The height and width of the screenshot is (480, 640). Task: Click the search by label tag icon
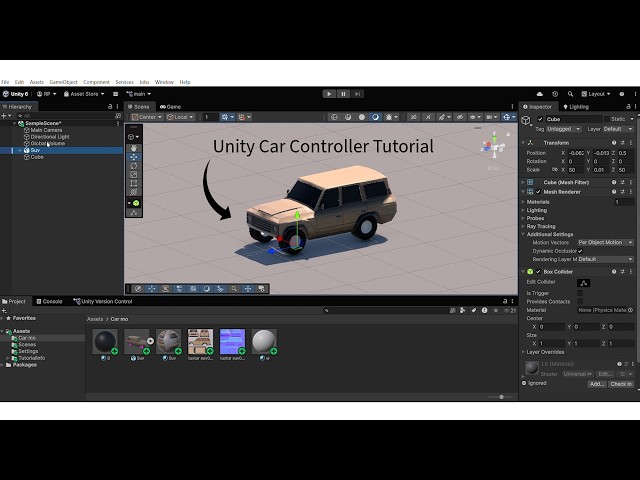473,311
